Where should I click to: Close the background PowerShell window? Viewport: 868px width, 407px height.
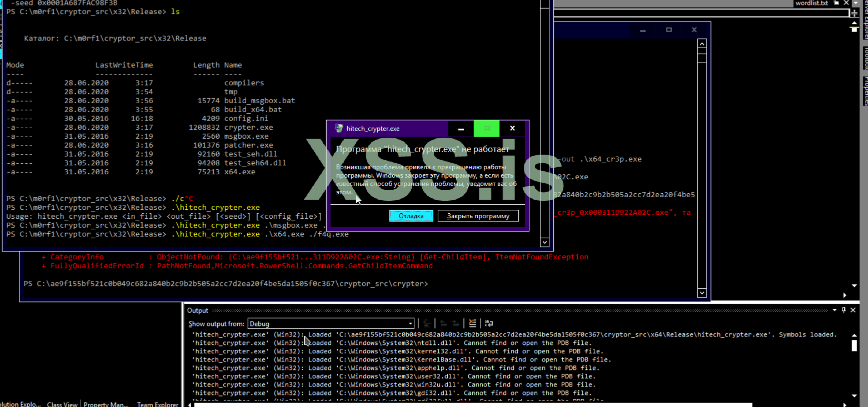tap(694, 30)
